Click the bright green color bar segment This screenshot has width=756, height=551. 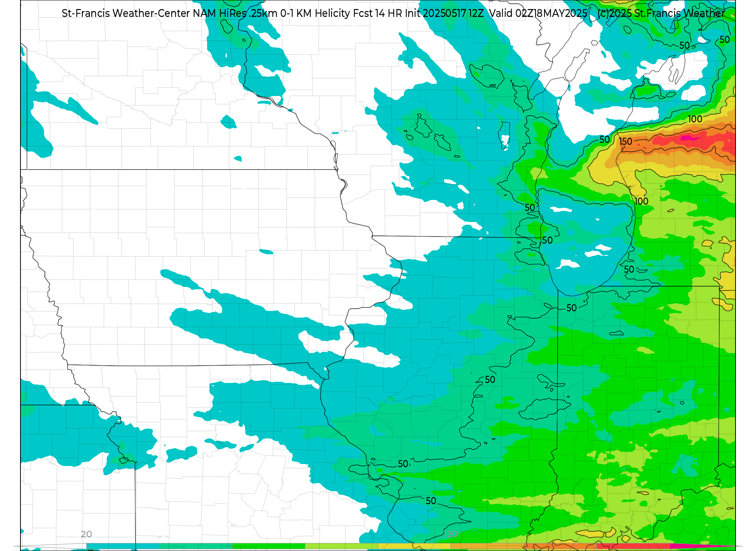[269, 546]
